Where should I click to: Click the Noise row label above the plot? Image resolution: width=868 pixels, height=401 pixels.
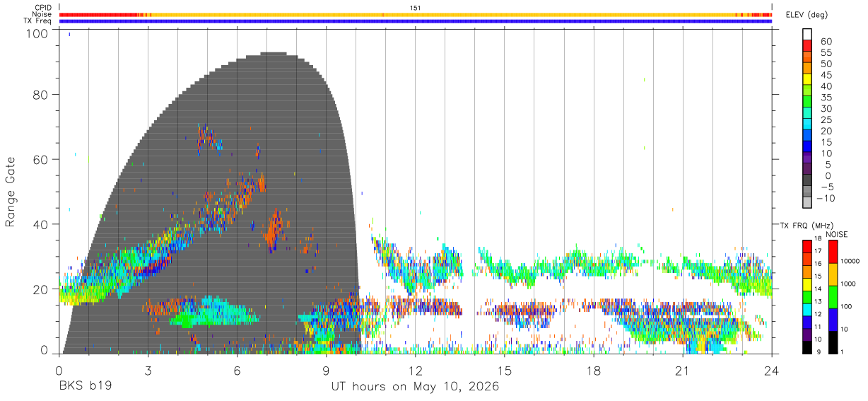[42, 14]
